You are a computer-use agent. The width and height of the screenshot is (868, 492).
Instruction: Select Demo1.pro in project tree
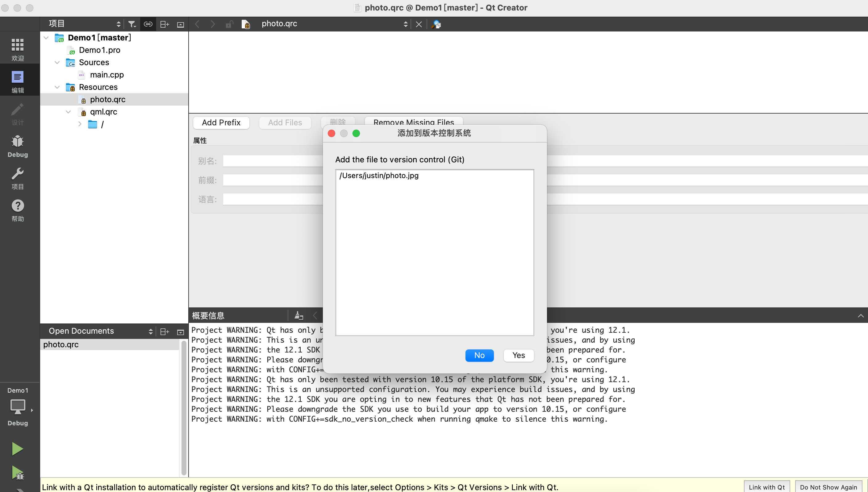[x=99, y=50]
